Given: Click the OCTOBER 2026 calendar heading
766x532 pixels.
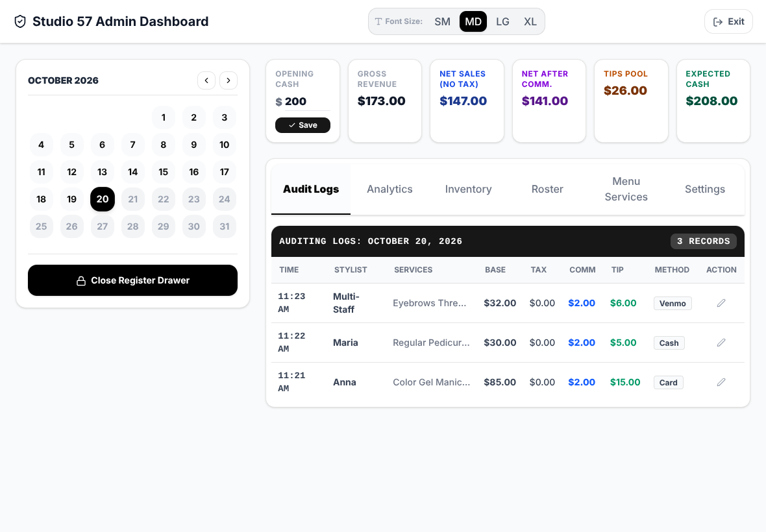Looking at the screenshot, I should [x=63, y=80].
